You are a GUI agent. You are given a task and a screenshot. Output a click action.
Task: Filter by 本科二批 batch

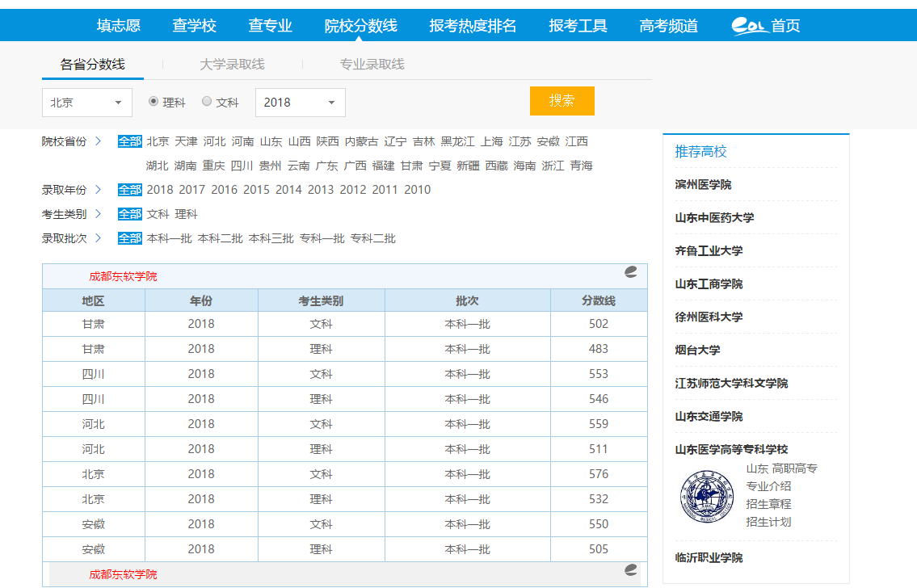click(220, 238)
